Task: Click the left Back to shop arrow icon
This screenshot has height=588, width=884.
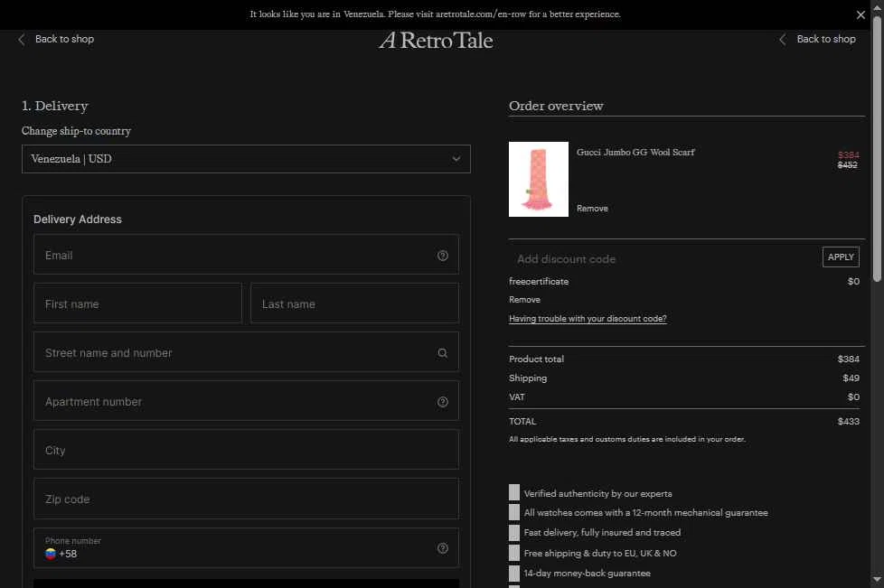Action: pos(22,40)
